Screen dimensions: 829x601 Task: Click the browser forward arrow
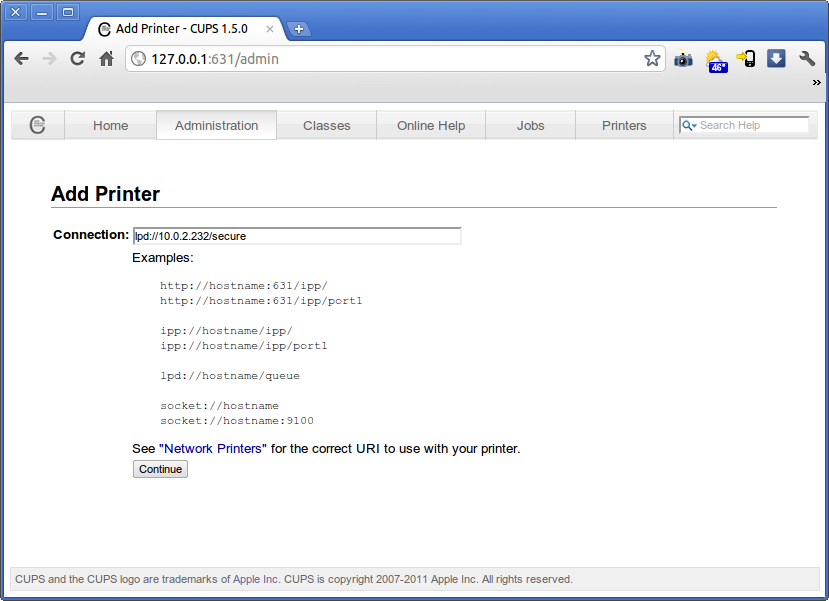point(49,59)
